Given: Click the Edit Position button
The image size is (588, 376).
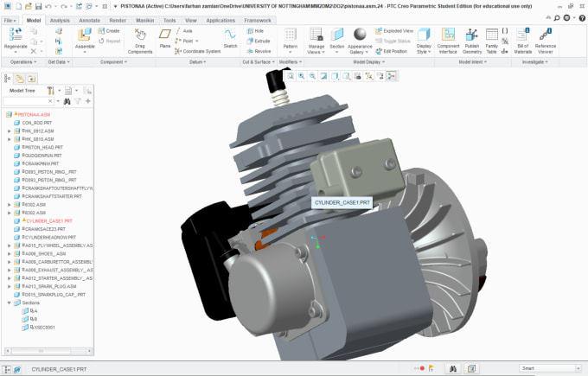Looking at the screenshot, I should (392, 51).
